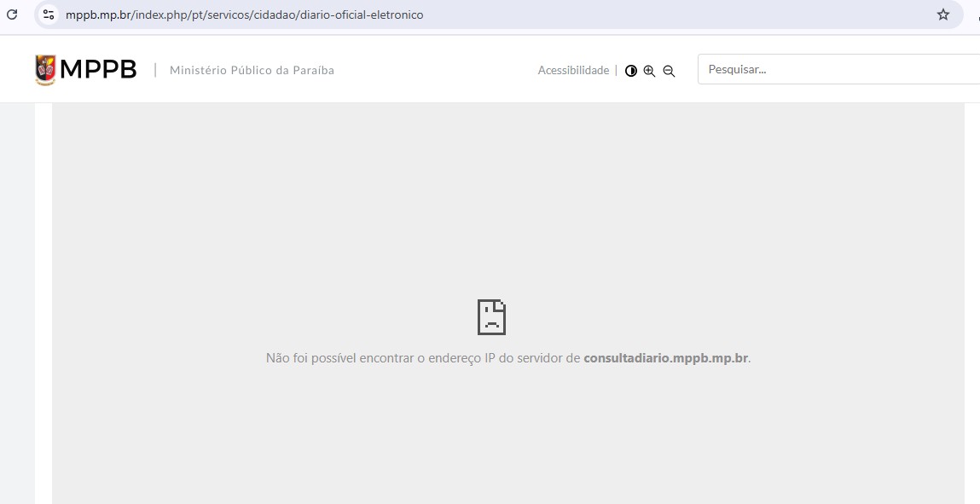Click the gray embedded frame area below the error
Image resolution: width=980 pixels, height=504 pixels.
click(507, 435)
